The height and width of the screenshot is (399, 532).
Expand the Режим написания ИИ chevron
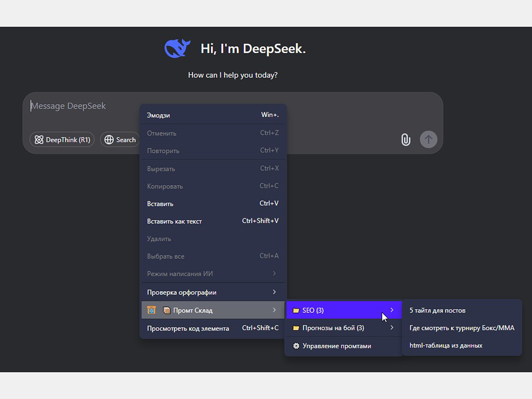click(274, 273)
